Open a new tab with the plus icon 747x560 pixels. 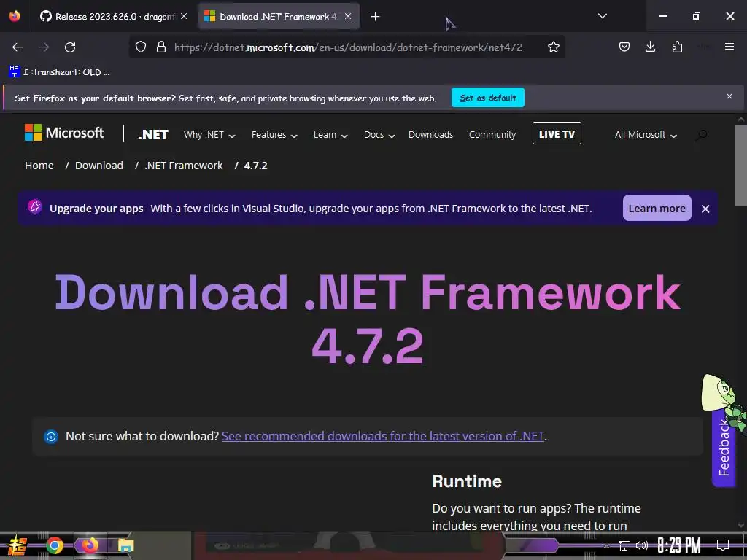pos(376,17)
